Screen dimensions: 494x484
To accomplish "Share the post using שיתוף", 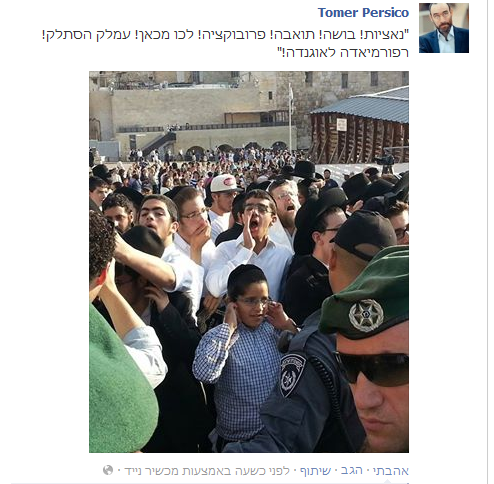I will point(315,471).
